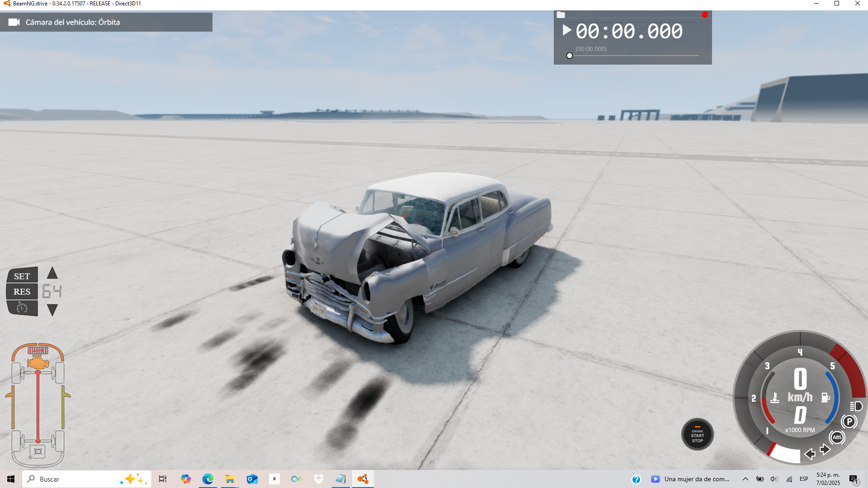Click the notepad-like app in taskbar

coord(340,479)
